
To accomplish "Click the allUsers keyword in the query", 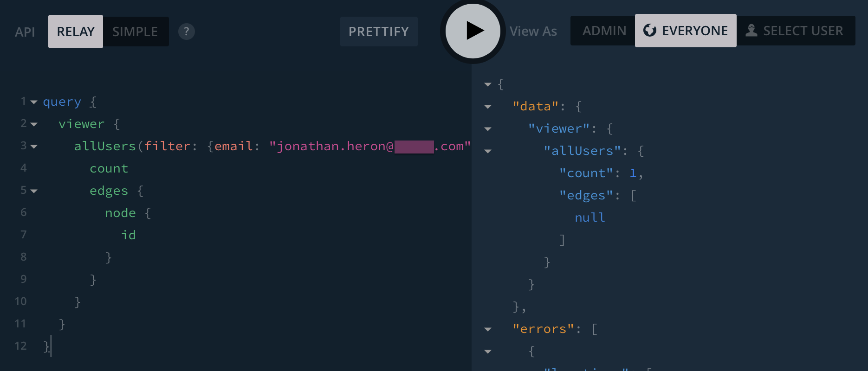I will pyautogui.click(x=105, y=146).
